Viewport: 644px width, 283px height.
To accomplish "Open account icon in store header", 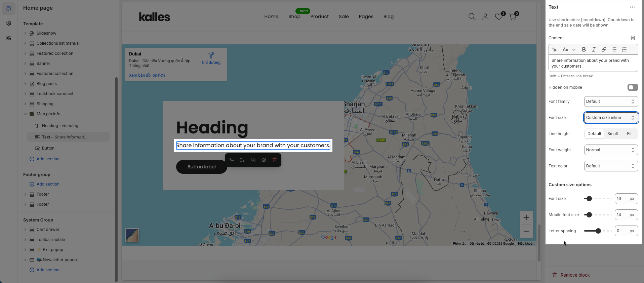I will (485, 16).
